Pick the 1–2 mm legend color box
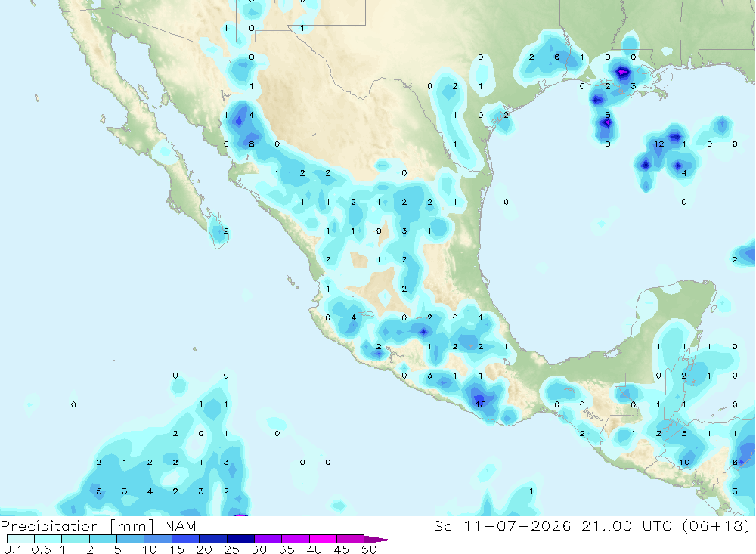The height and width of the screenshot is (554, 756). [x=76, y=539]
